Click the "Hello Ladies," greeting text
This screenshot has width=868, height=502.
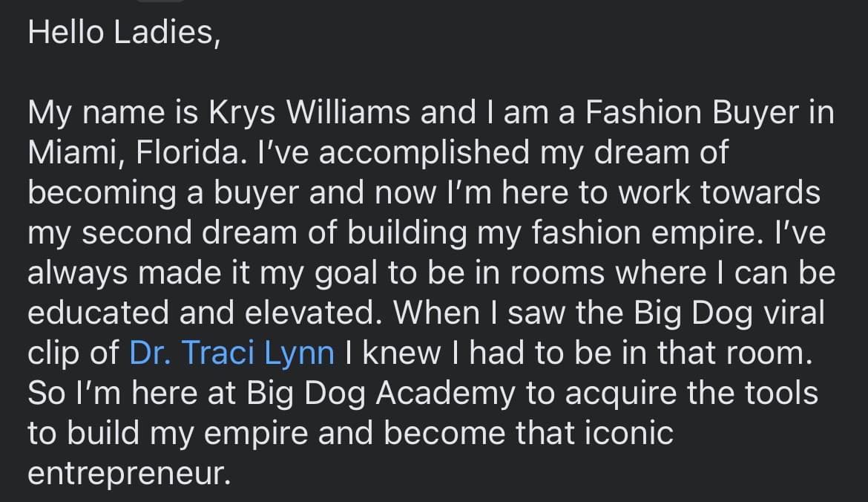click(124, 32)
